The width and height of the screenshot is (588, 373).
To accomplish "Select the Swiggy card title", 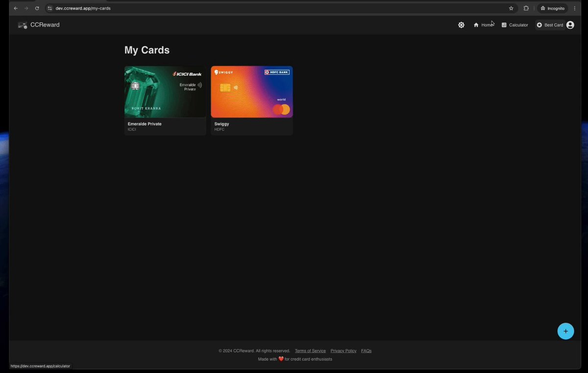I will coord(221,124).
